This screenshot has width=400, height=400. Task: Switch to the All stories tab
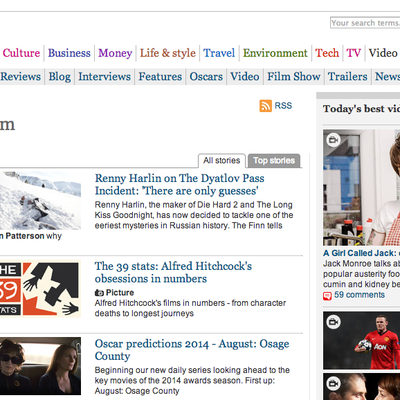[222, 161]
